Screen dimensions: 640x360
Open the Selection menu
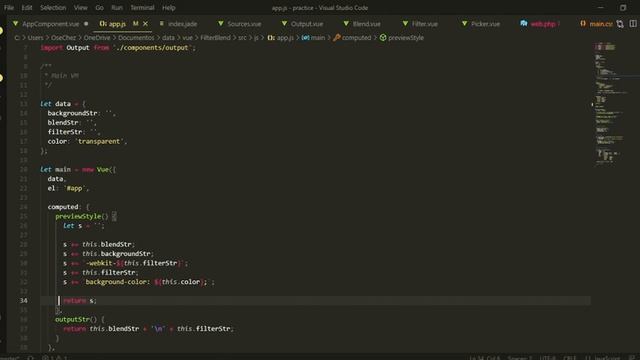(53, 8)
